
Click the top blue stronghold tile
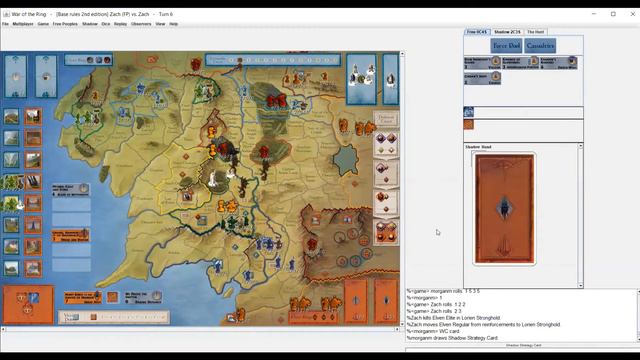[11, 117]
